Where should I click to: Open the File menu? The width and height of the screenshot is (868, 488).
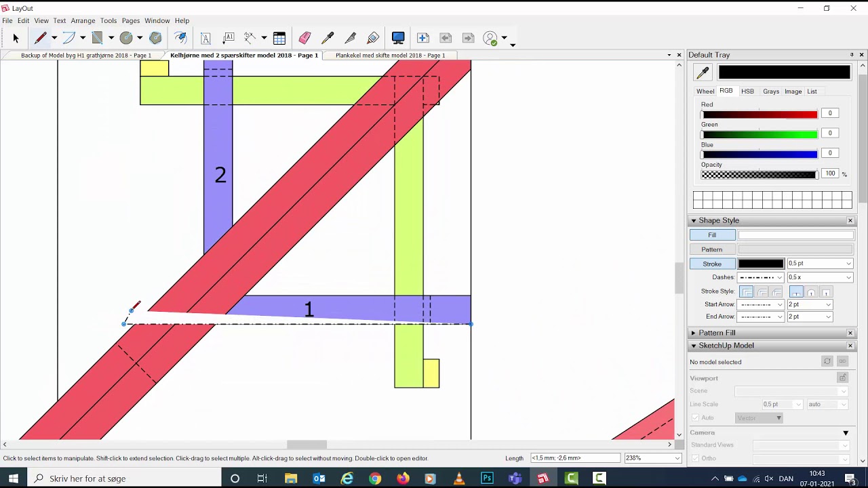[7, 20]
